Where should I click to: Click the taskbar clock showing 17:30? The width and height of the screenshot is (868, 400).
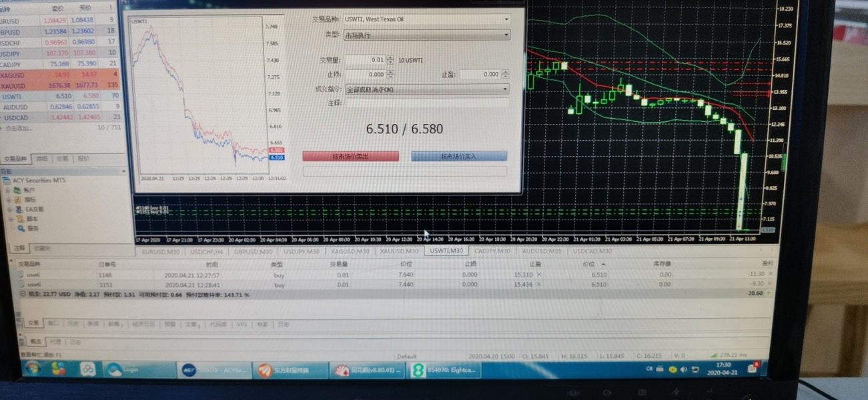[723, 369]
